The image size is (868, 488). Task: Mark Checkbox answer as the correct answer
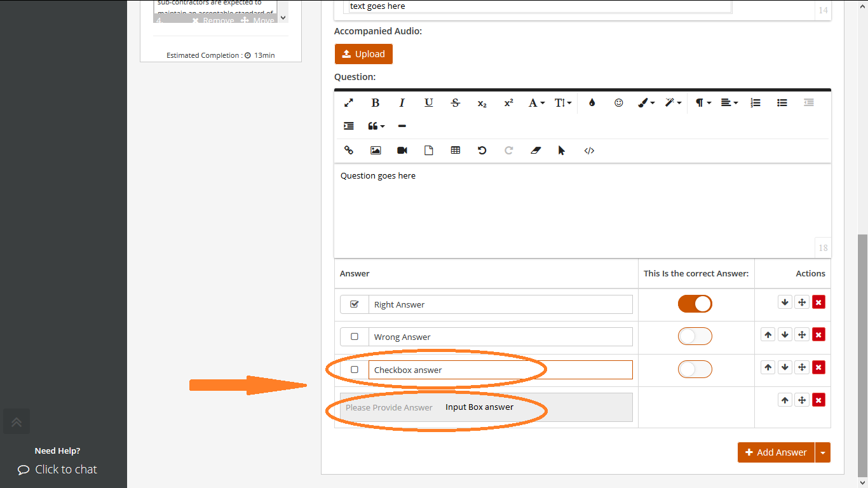(x=695, y=369)
